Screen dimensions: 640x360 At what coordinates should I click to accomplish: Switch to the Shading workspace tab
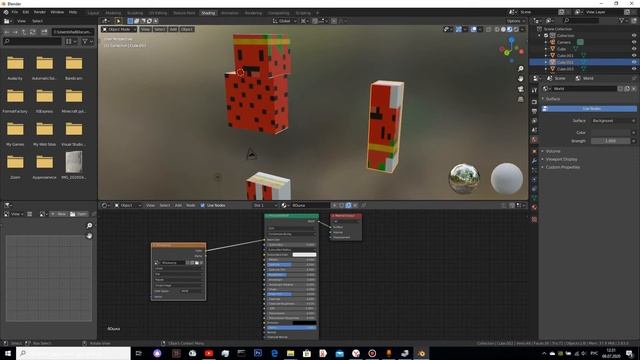click(x=208, y=13)
